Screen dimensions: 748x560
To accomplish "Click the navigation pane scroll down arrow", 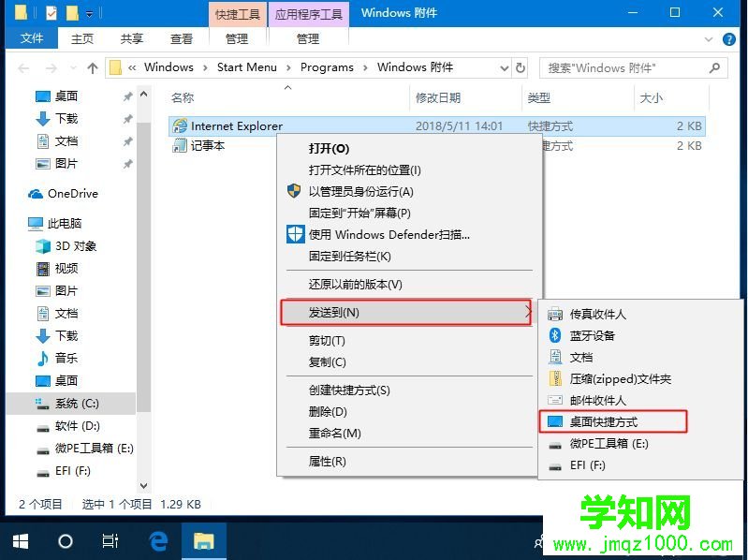I will coord(143,486).
